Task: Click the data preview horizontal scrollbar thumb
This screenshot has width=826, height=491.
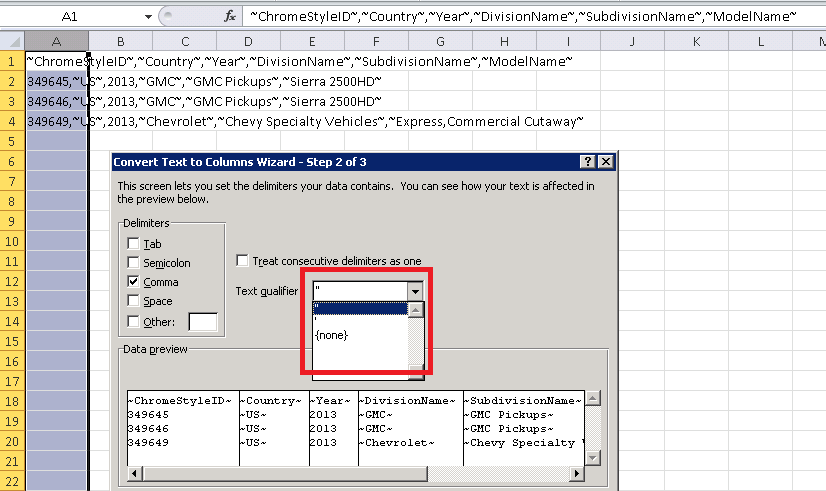Action: (284, 474)
